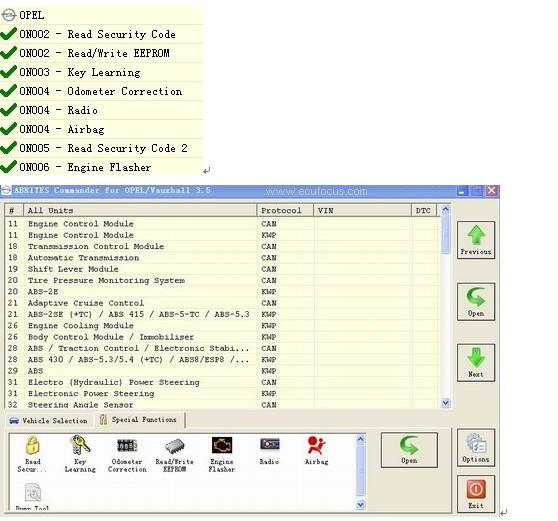Click the VIN column header

point(362,210)
